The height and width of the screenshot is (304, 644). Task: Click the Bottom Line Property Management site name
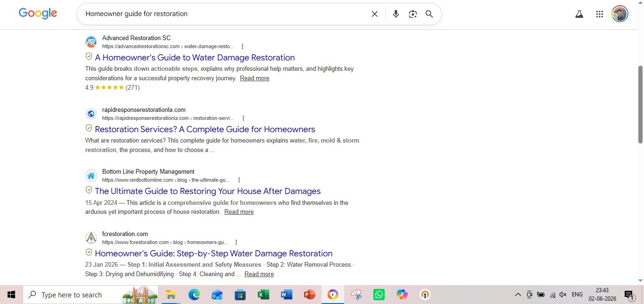point(148,172)
